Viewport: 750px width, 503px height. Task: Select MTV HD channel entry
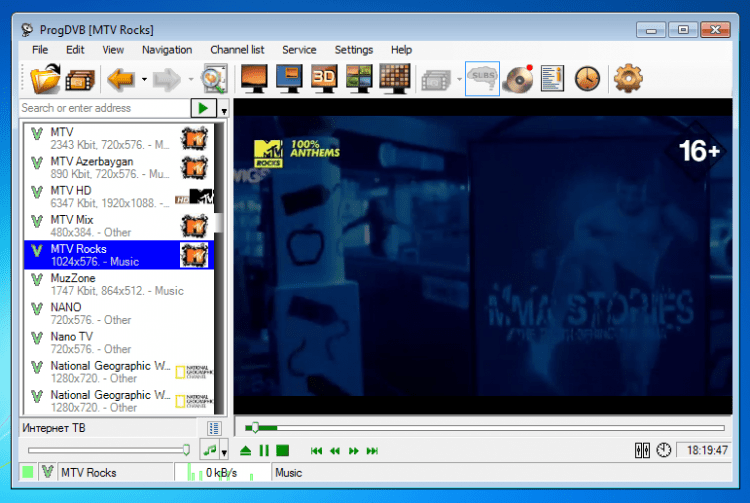click(x=100, y=197)
